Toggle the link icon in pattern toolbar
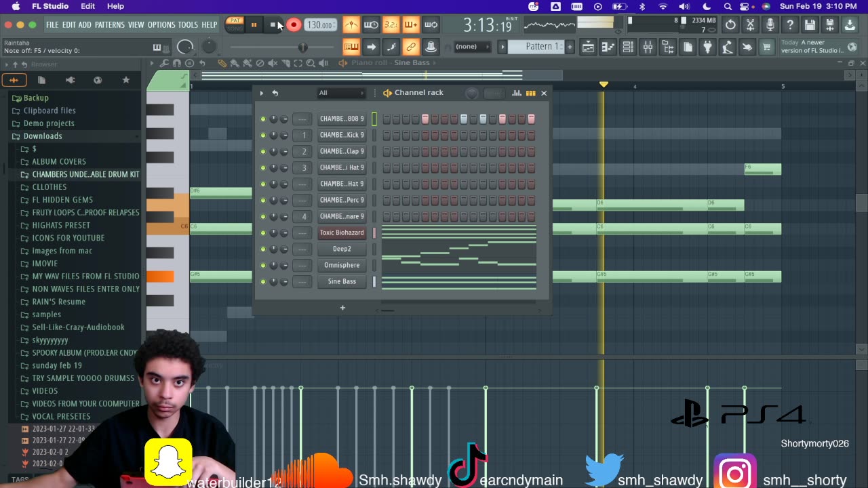The image size is (868, 488). tap(410, 47)
